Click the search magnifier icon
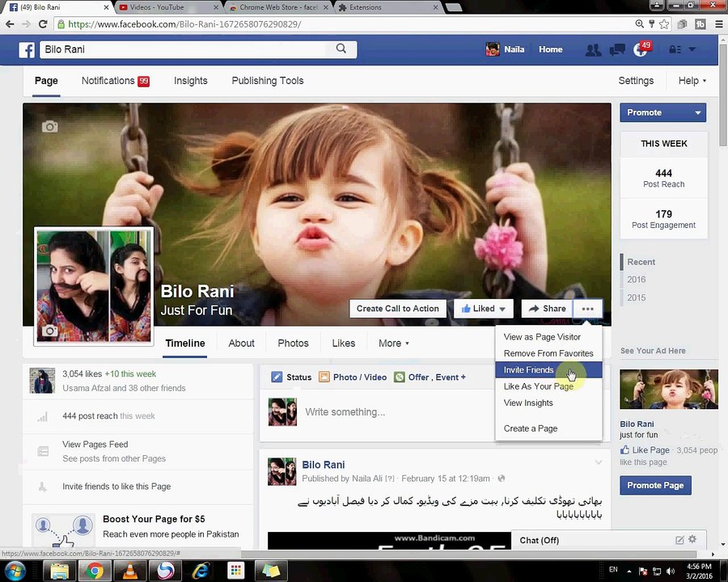The width and height of the screenshot is (728, 582). tap(341, 48)
